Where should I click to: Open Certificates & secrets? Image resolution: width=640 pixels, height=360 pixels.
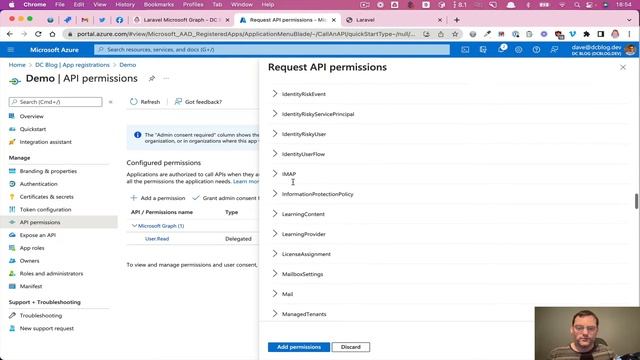coord(47,197)
